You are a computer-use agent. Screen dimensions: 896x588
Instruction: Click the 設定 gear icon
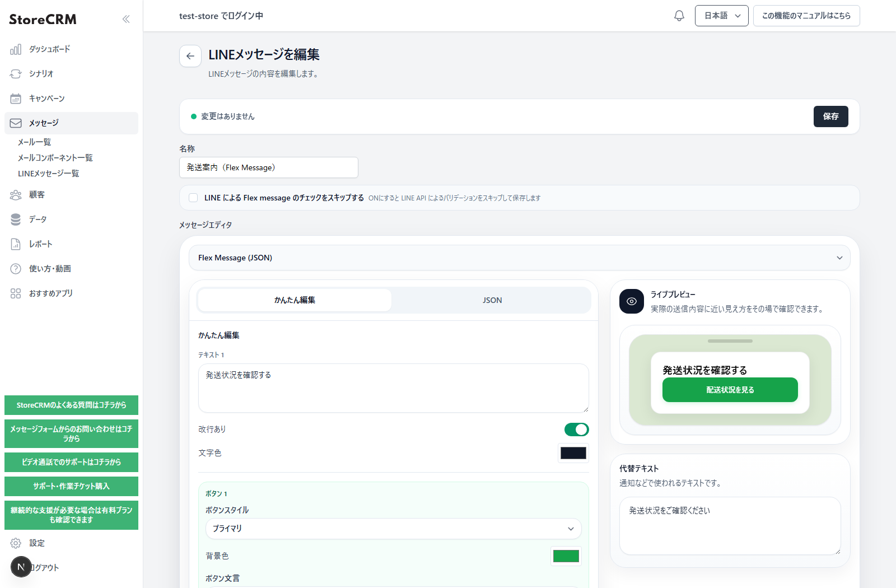click(16, 543)
